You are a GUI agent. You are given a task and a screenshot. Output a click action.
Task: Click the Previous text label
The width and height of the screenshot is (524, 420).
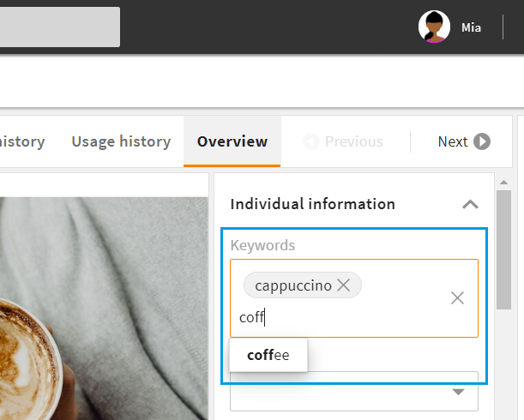pyautogui.click(x=353, y=141)
